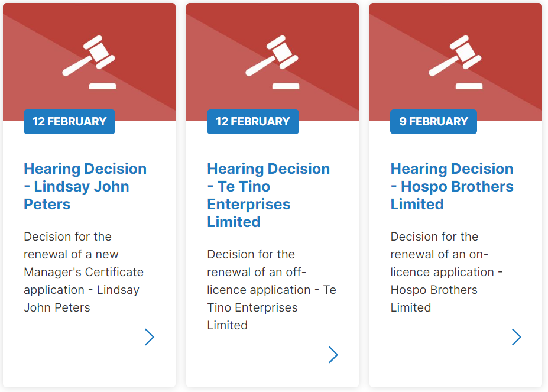Click the on-licence application description text
This screenshot has width=548, height=392.
click(x=446, y=272)
